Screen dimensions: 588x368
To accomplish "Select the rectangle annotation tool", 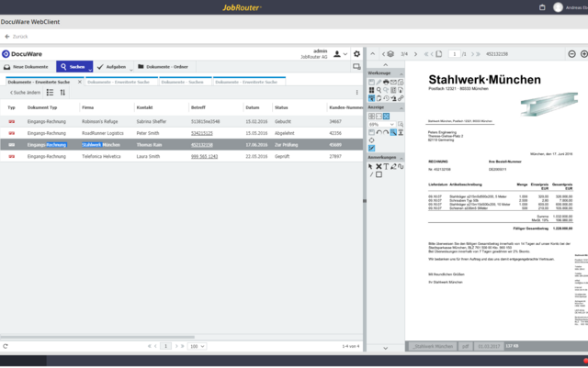I will click(x=379, y=174).
